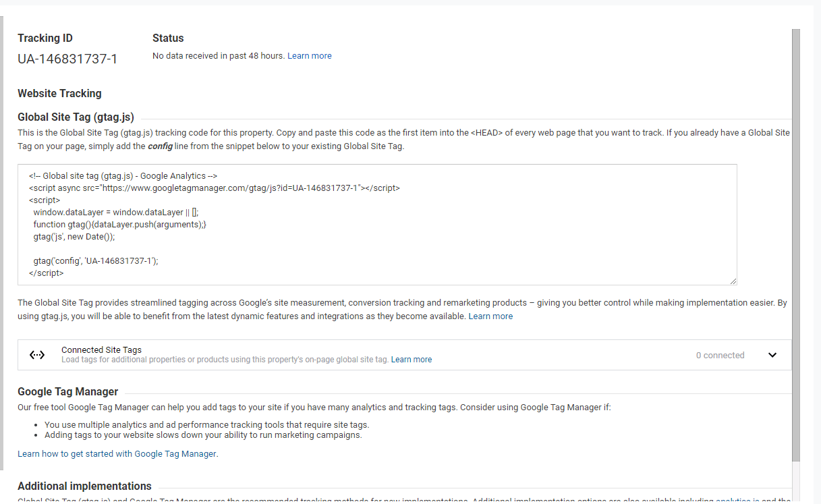The height and width of the screenshot is (504, 821).
Task: Click the Additional implementations heading
Action: click(x=84, y=486)
